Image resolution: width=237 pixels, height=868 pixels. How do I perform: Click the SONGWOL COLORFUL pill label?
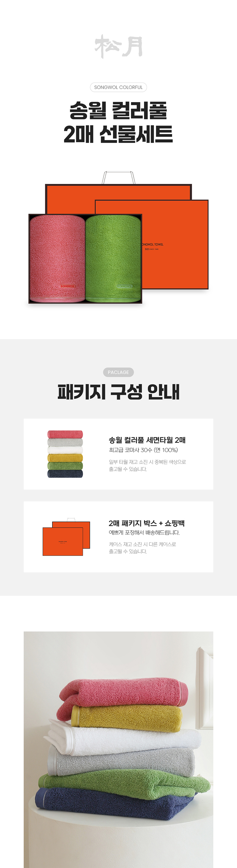pos(118,87)
